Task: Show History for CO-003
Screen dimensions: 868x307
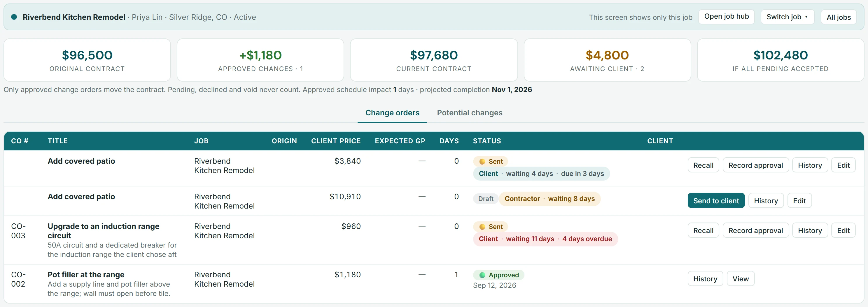Action: pyautogui.click(x=810, y=231)
